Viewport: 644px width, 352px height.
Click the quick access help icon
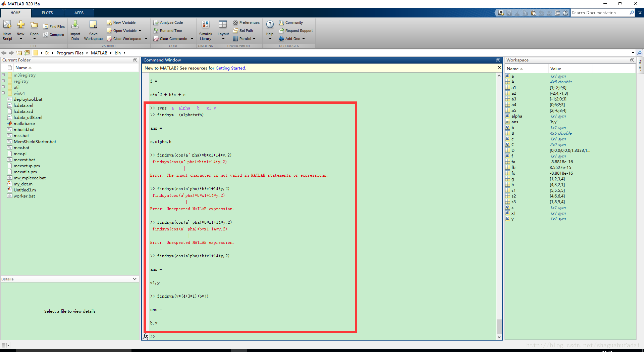[x=566, y=13]
